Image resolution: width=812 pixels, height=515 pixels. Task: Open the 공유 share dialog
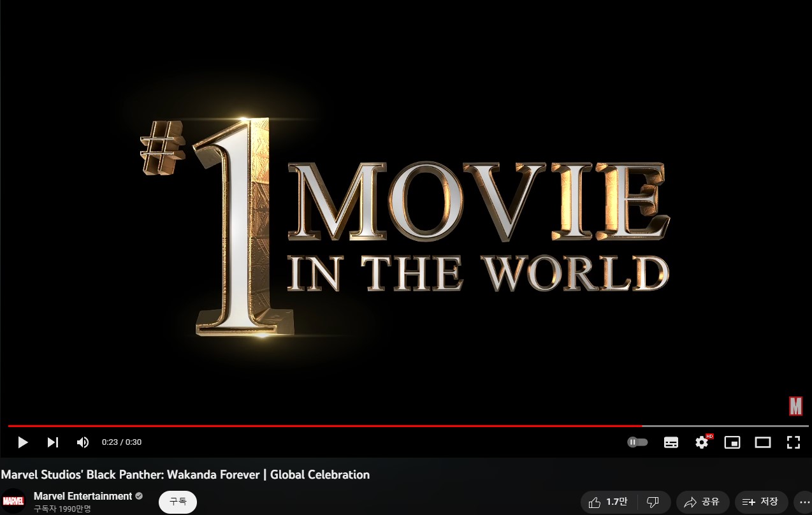tap(702, 502)
